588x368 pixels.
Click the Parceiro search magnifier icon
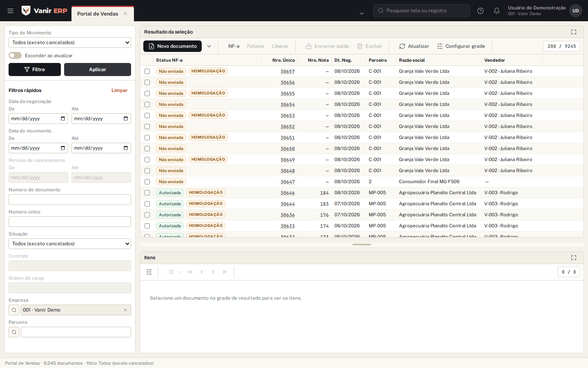coord(14,332)
